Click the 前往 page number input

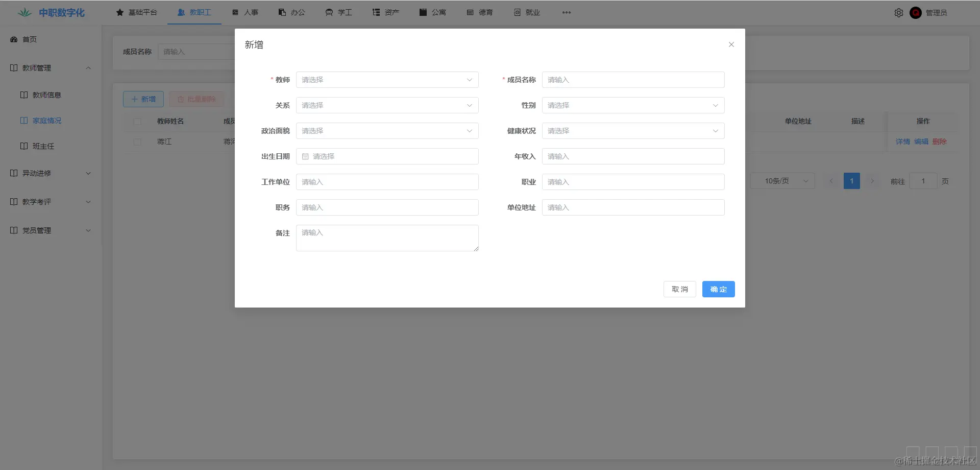tap(923, 181)
